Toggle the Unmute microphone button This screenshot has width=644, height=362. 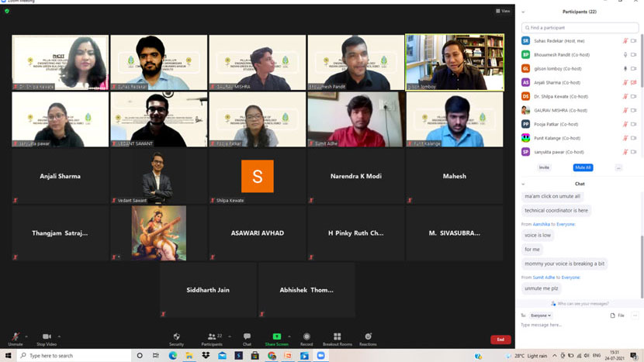[15, 337]
